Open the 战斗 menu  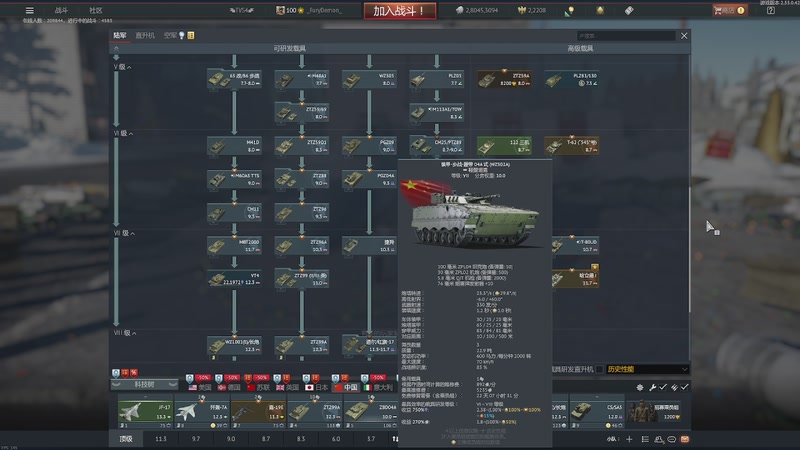(x=61, y=10)
